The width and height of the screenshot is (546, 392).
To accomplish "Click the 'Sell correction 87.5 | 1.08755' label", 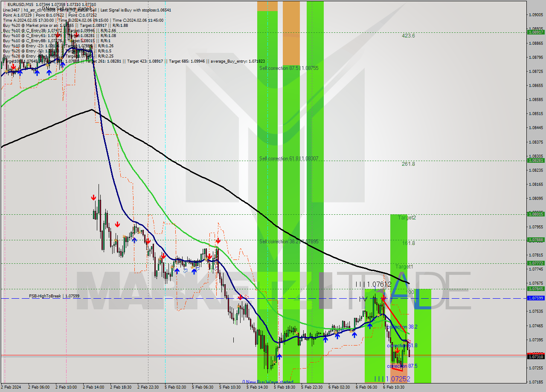I will pyautogui.click(x=289, y=68).
